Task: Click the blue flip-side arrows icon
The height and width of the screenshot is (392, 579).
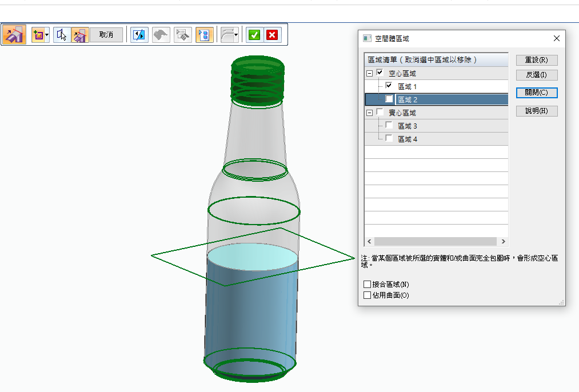Action: point(139,35)
